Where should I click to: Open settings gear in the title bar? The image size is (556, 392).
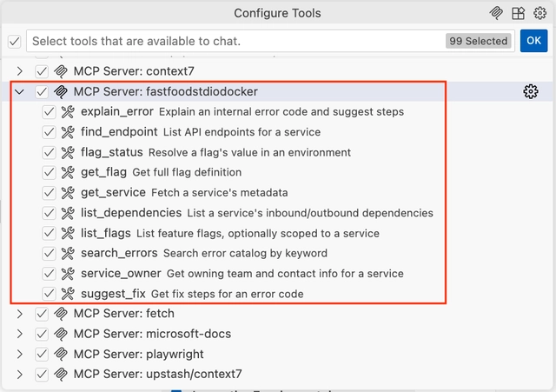point(540,13)
